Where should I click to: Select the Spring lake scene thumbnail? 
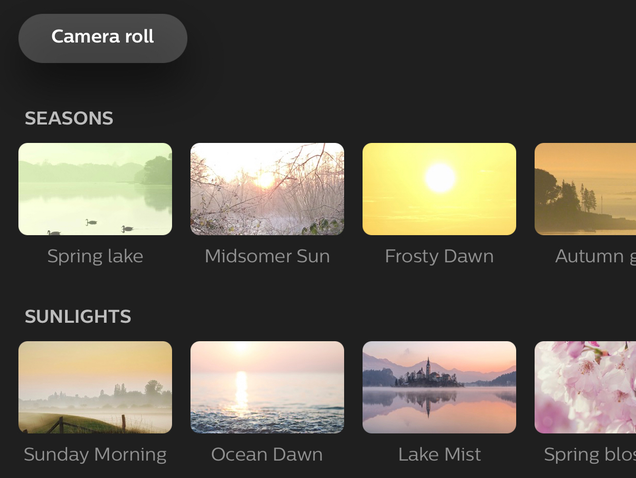95,189
